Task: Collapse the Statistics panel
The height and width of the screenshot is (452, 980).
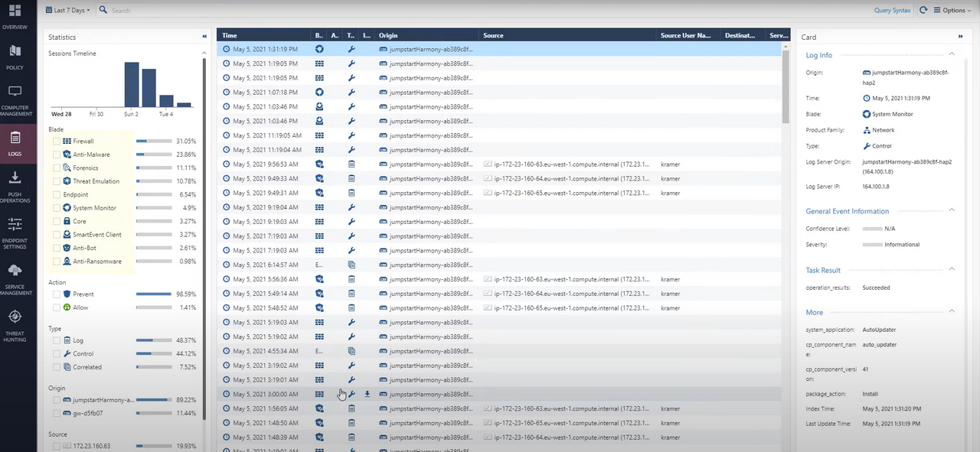Action: point(204,36)
